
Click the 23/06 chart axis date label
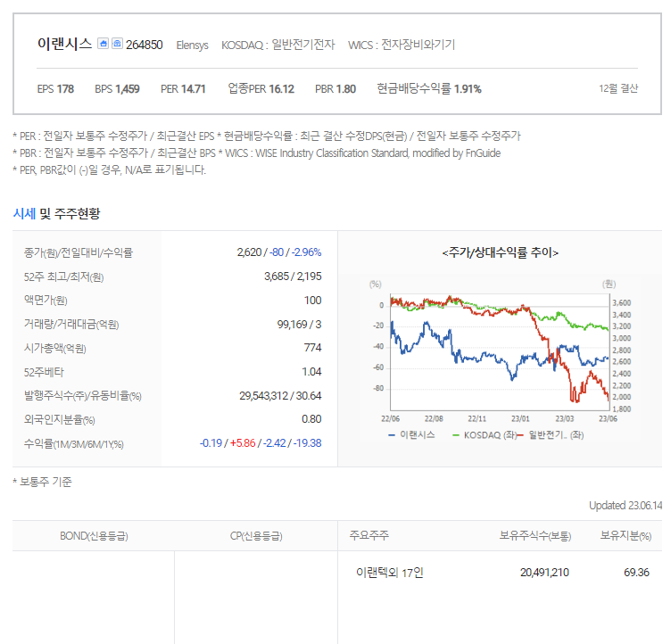(608, 418)
